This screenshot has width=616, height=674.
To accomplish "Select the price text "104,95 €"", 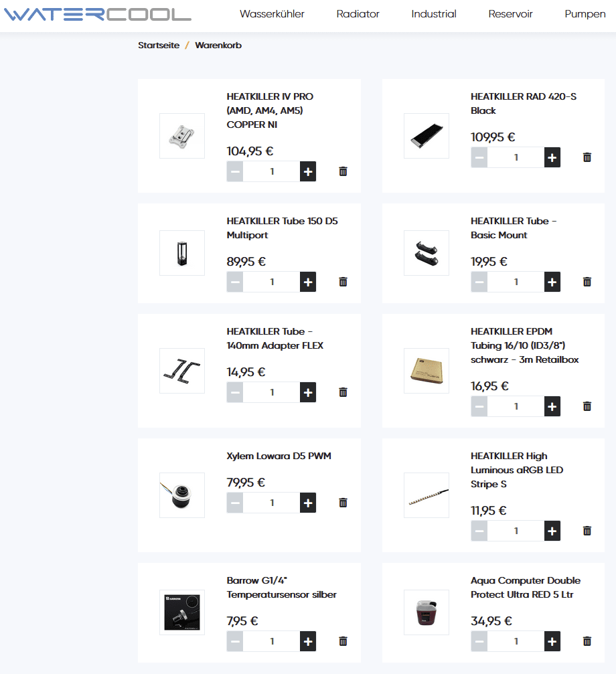I will click(x=250, y=151).
